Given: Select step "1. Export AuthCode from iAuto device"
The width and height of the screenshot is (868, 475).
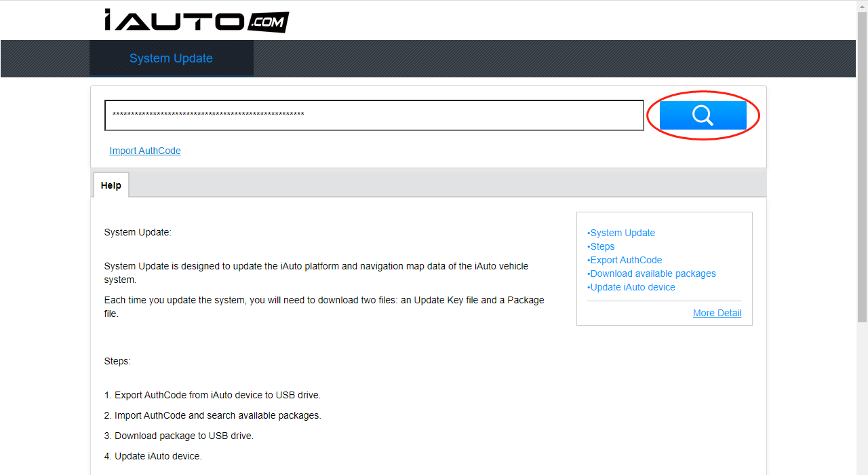Looking at the screenshot, I should coord(212,395).
